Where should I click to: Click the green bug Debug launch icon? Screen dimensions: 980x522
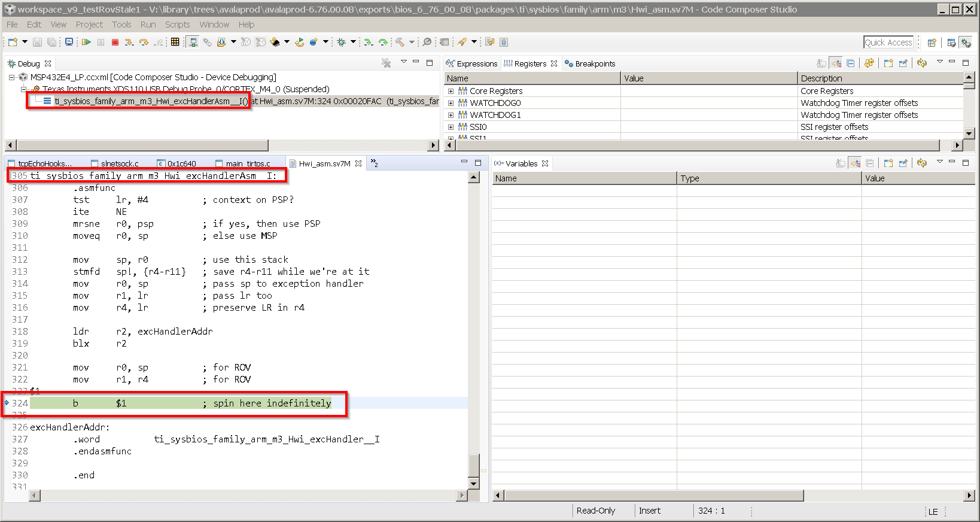coord(341,42)
